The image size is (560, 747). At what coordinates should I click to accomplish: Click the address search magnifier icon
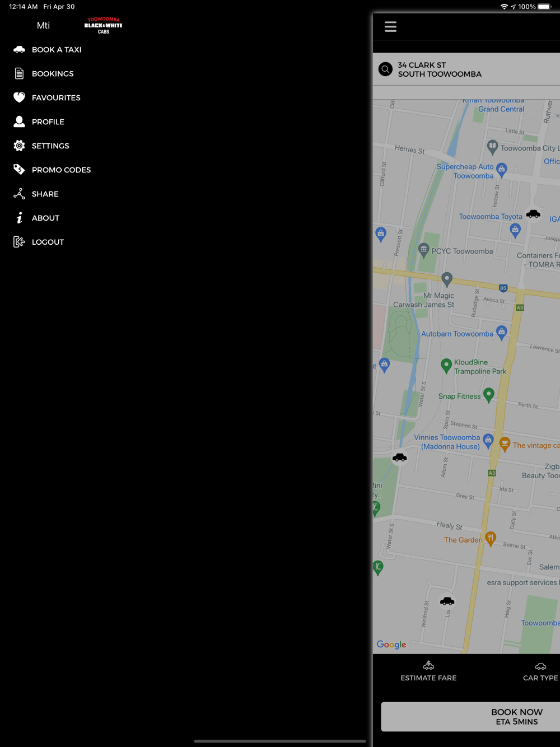(x=385, y=69)
